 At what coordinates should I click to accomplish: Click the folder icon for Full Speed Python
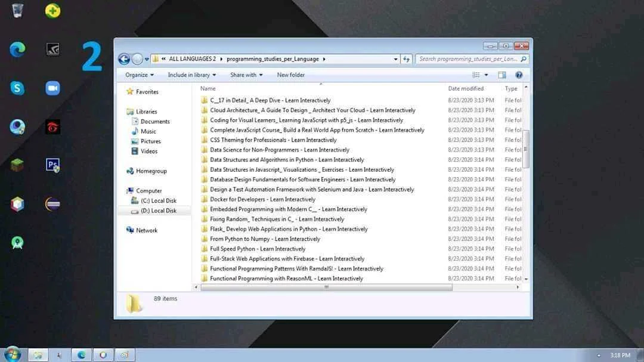coord(204,249)
